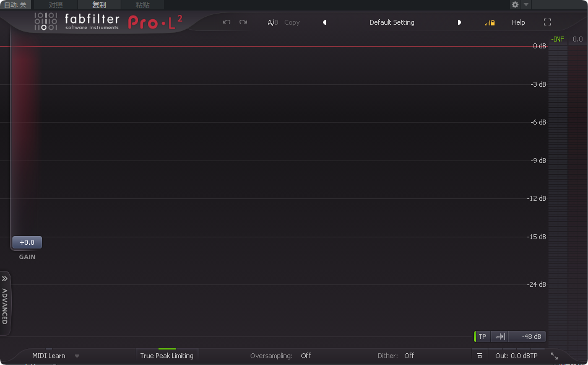Expand the ADVANCED side panel
The width and height of the screenshot is (588, 365).
pyautogui.click(x=4, y=304)
